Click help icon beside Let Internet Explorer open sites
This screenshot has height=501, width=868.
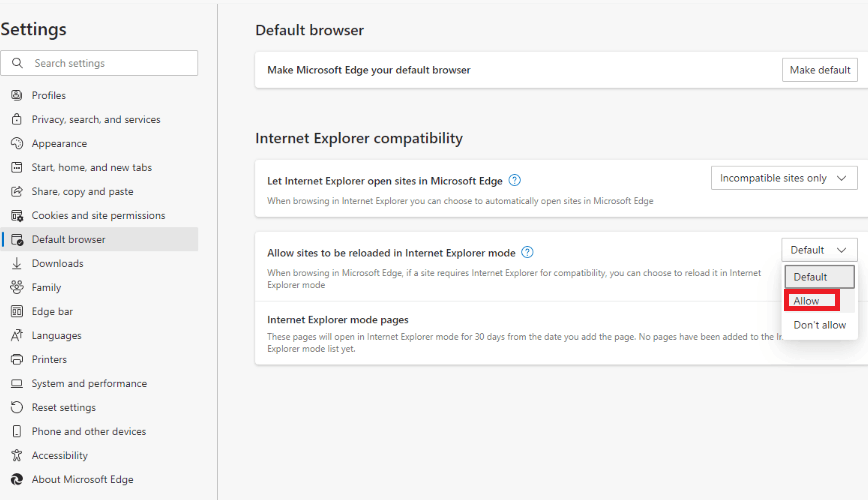pyautogui.click(x=515, y=180)
